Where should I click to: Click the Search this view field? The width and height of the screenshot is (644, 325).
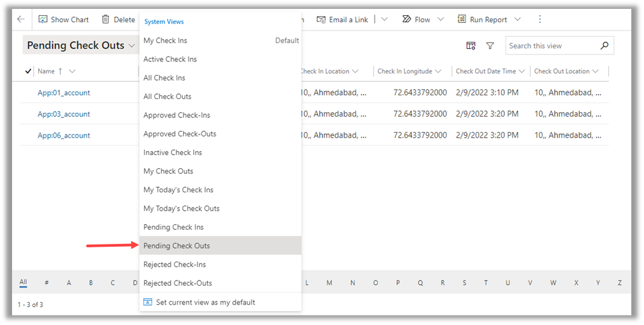tap(551, 46)
